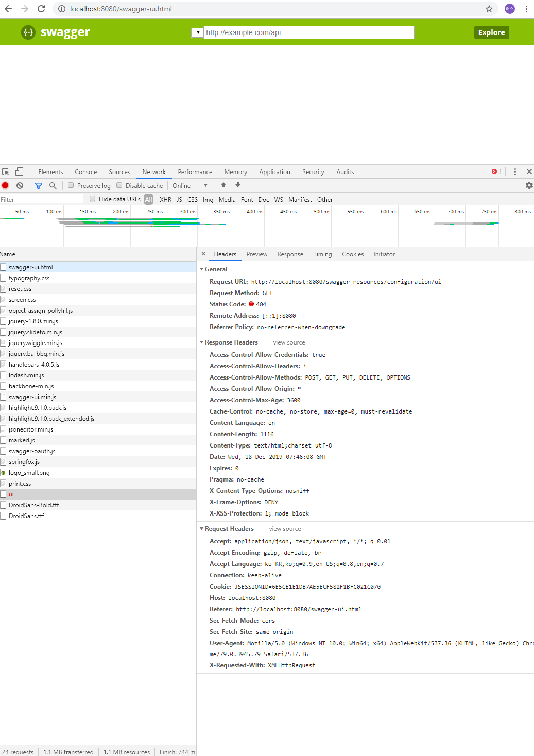534x756 pixels.
Task: Filter requests by XHR type
Action: pyautogui.click(x=166, y=200)
